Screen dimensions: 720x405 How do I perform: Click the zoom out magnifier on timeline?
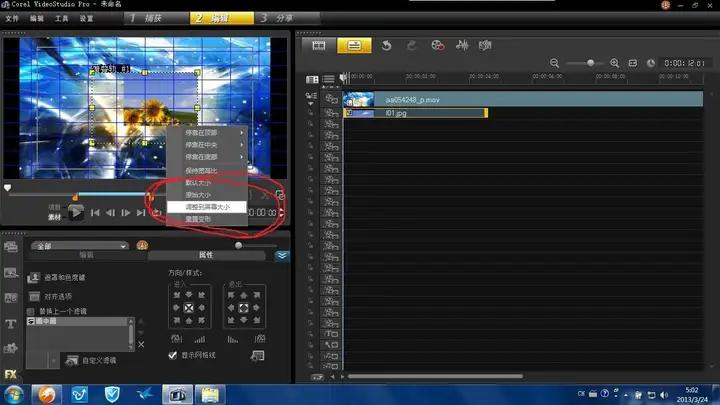pyautogui.click(x=555, y=63)
